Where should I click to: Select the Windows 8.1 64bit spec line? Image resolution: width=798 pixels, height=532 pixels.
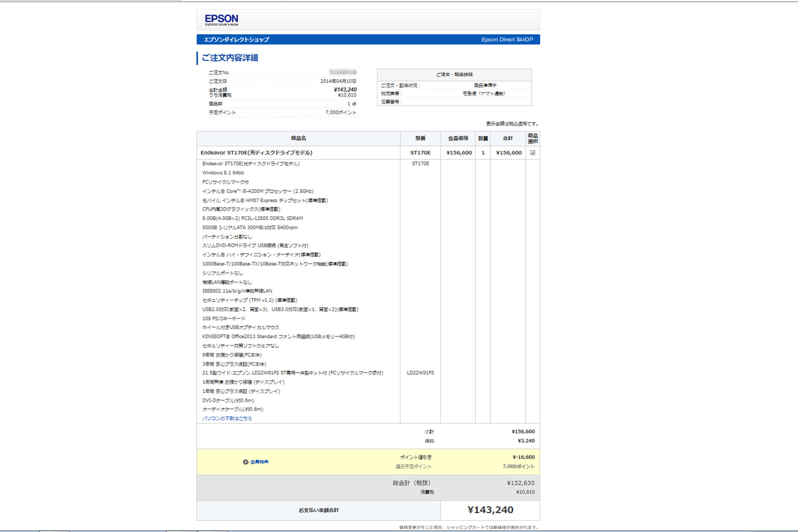(223, 173)
